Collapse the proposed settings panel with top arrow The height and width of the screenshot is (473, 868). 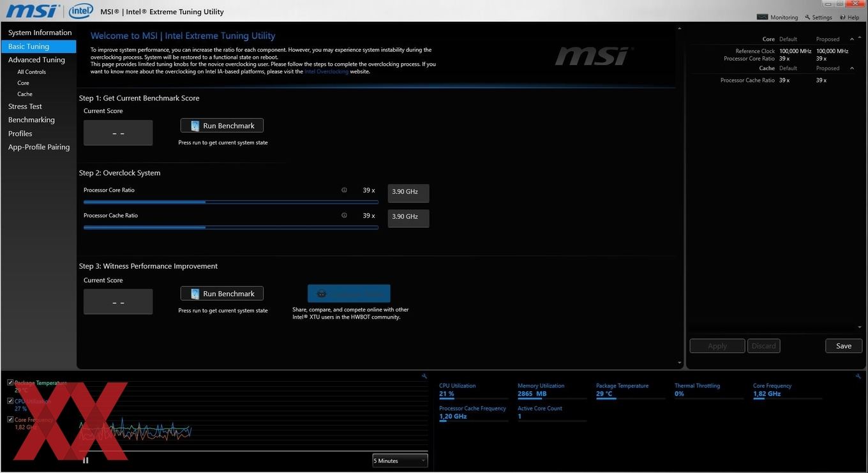[861, 38]
